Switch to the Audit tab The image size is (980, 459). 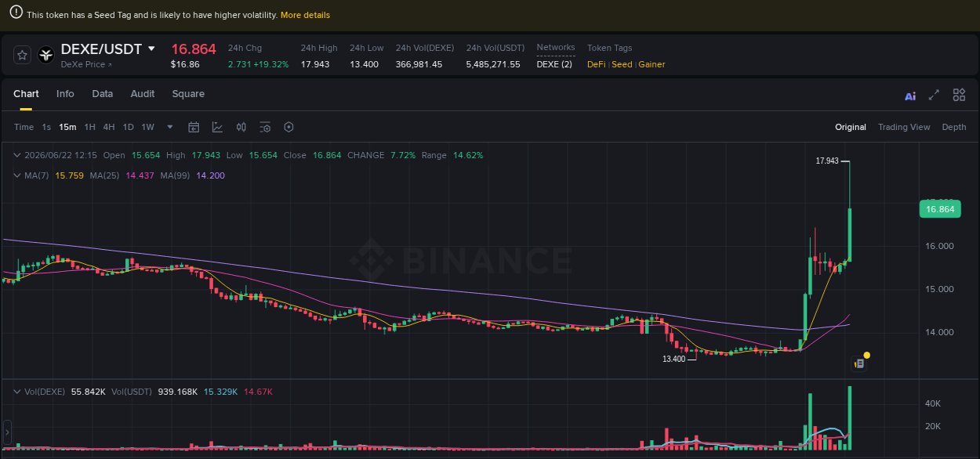(143, 94)
